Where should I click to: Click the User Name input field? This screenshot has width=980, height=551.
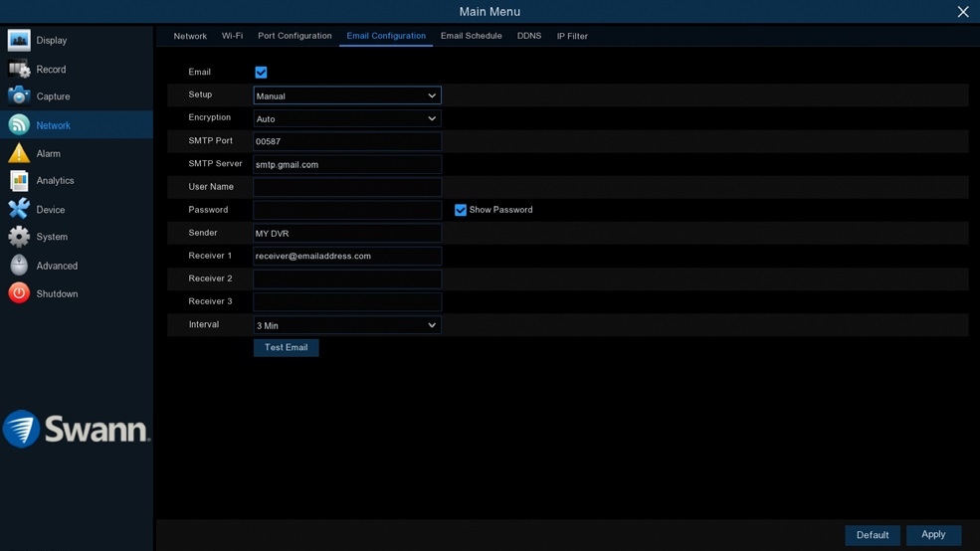tap(346, 187)
